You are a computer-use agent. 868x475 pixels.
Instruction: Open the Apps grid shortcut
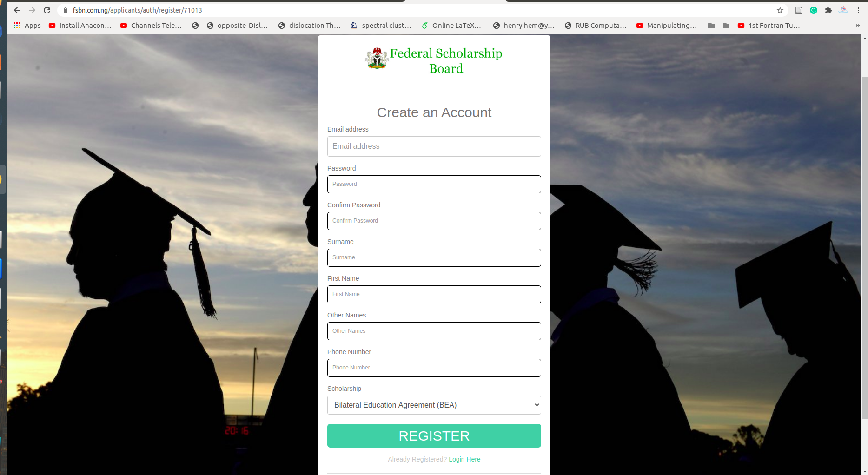27,26
